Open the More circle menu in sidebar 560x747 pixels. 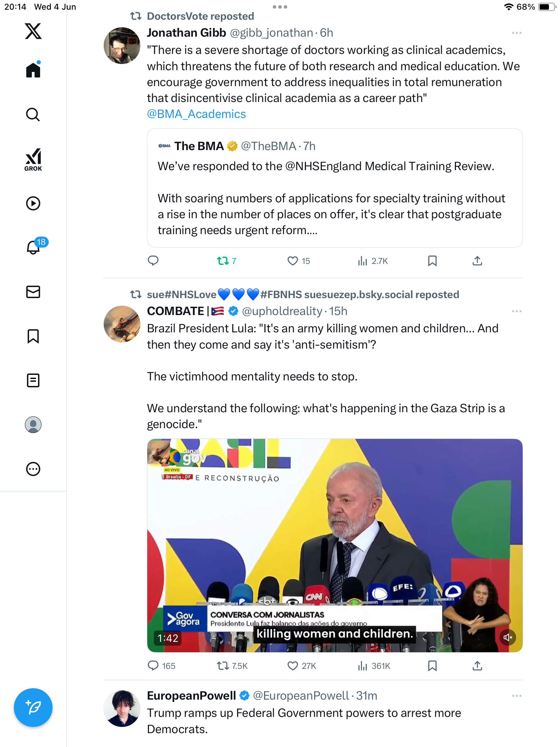(x=33, y=469)
